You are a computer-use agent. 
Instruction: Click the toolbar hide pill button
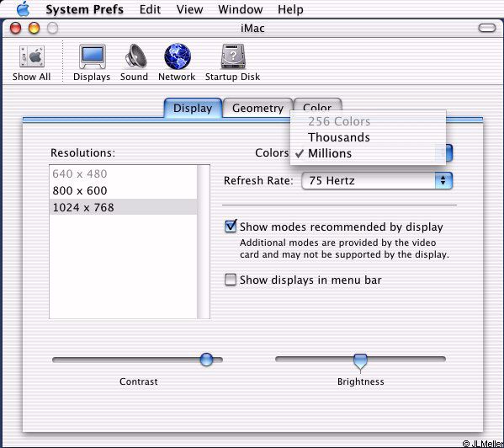pyautogui.click(x=486, y=28)
